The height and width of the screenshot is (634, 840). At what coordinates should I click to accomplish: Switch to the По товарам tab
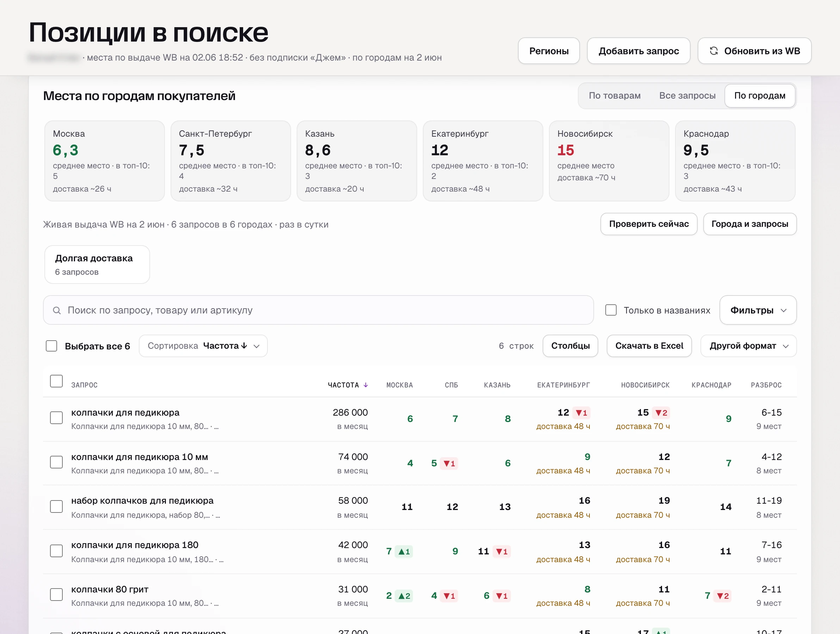[614, 96]
